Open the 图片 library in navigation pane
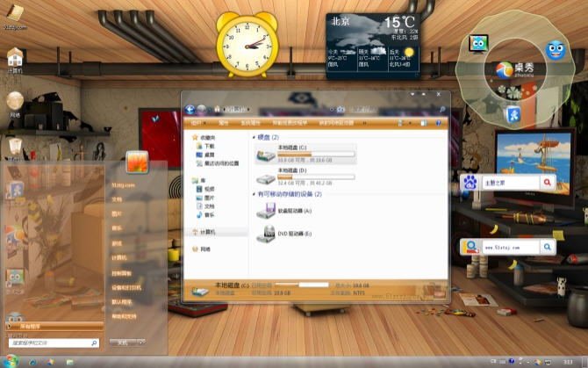 coord(205,198)
